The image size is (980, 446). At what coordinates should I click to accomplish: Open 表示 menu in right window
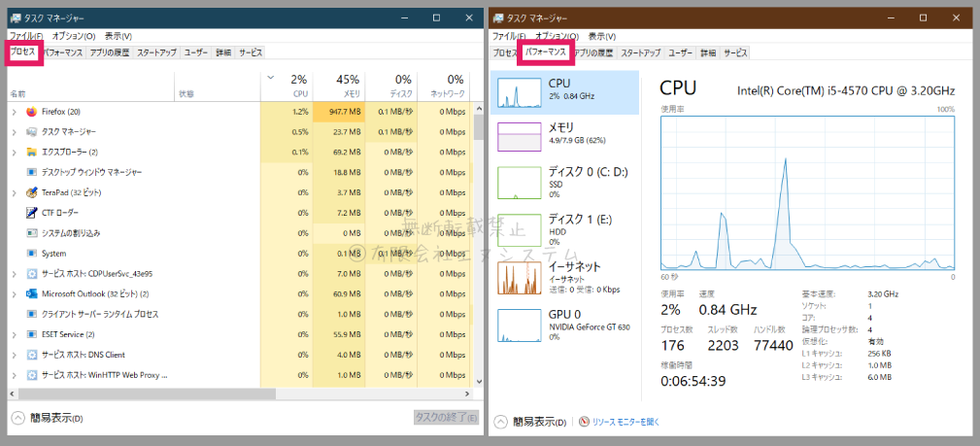click(602, 36)
